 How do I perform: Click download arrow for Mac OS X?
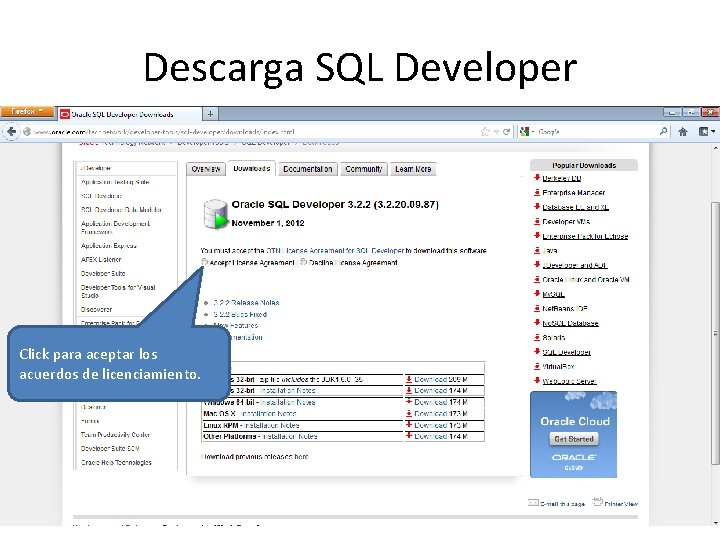(x=409, y=413)
